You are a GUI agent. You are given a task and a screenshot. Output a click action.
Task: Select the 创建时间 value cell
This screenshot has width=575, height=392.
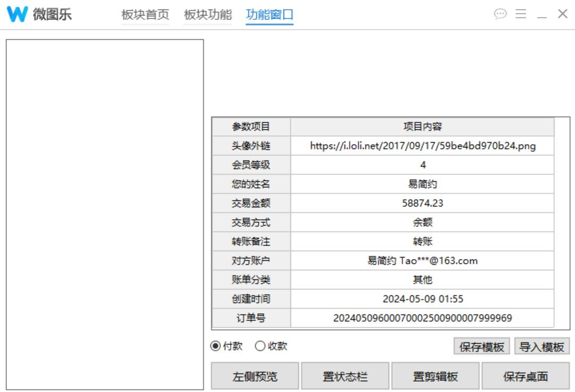pyautogui.click(x=422, y=299)
